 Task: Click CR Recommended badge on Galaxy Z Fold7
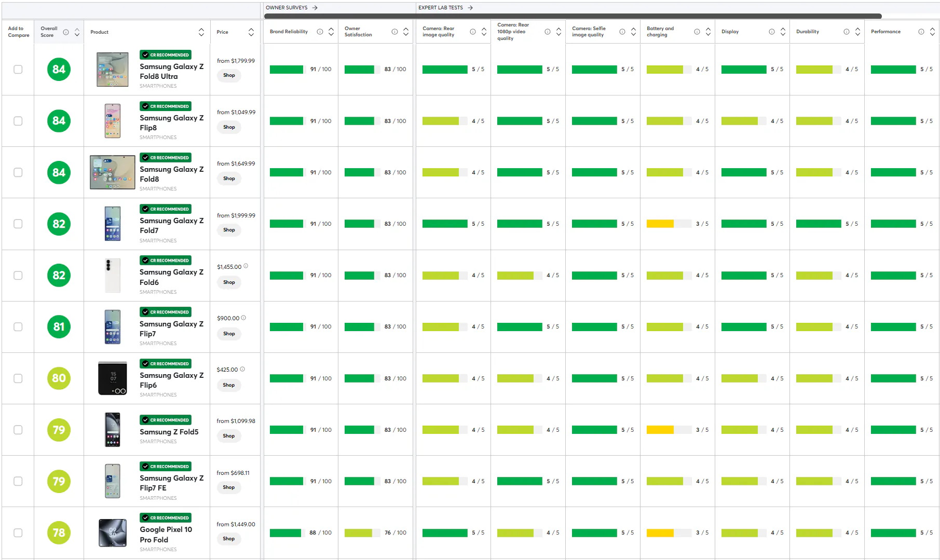[x=166, y=209]
